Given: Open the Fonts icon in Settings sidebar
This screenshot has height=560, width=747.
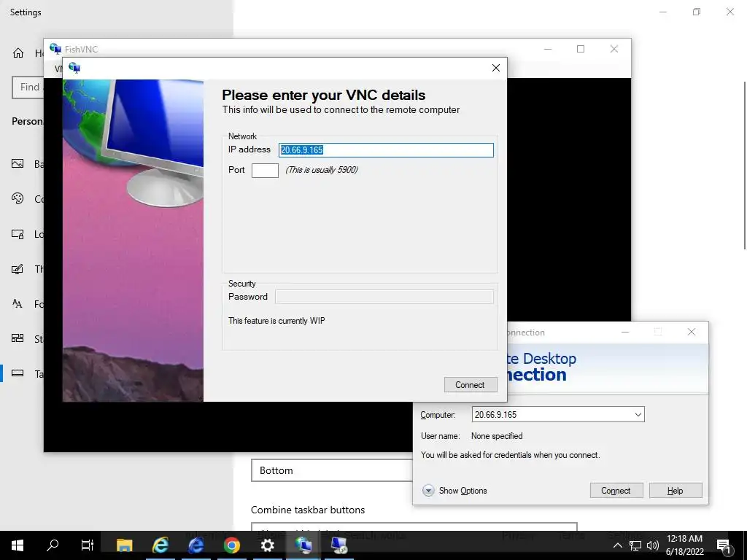Looking at the screenshot, I should (x=18, y=304).
